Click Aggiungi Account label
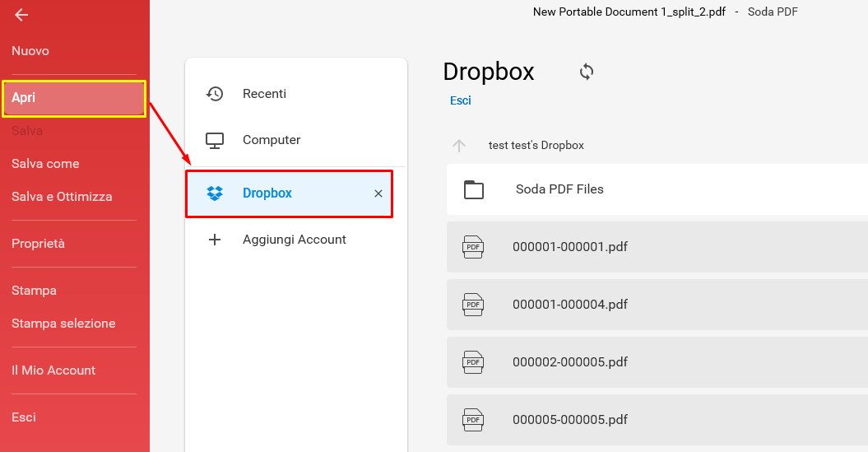 pos(295,240)
